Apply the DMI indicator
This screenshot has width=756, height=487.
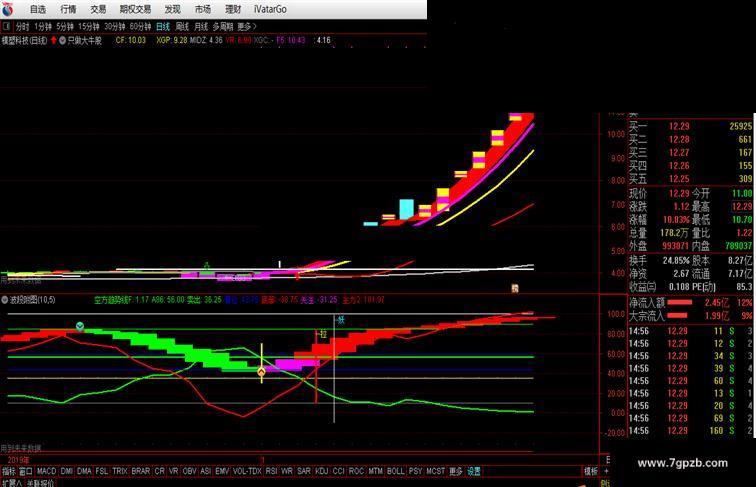(x=67, y=471)
